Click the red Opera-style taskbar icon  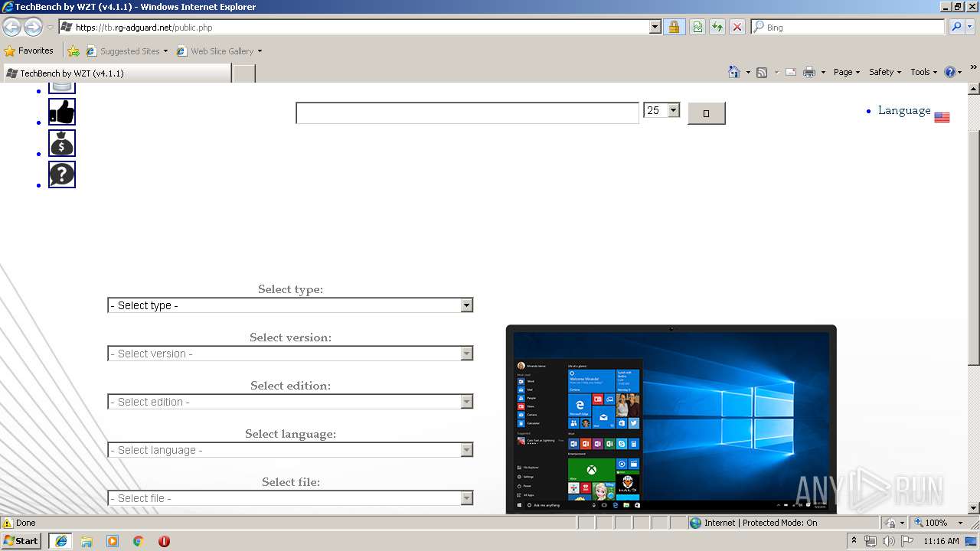164,541
